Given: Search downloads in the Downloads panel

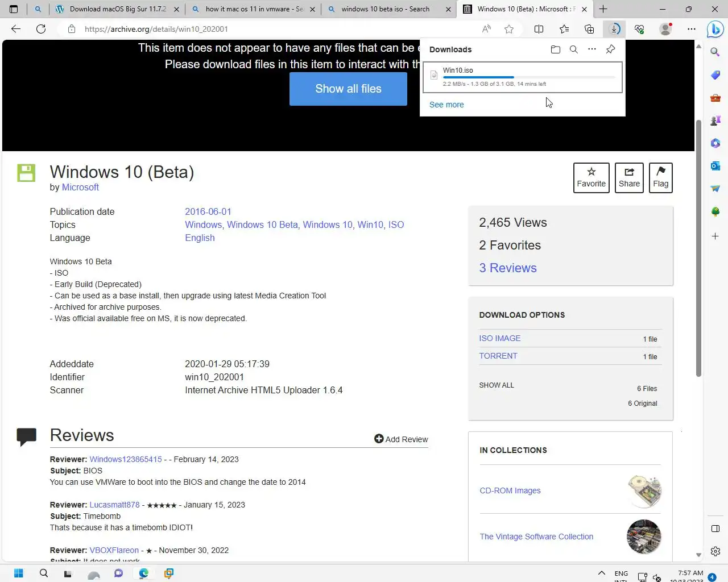Looking at the screenshot, I should click(x=574, y=49).
